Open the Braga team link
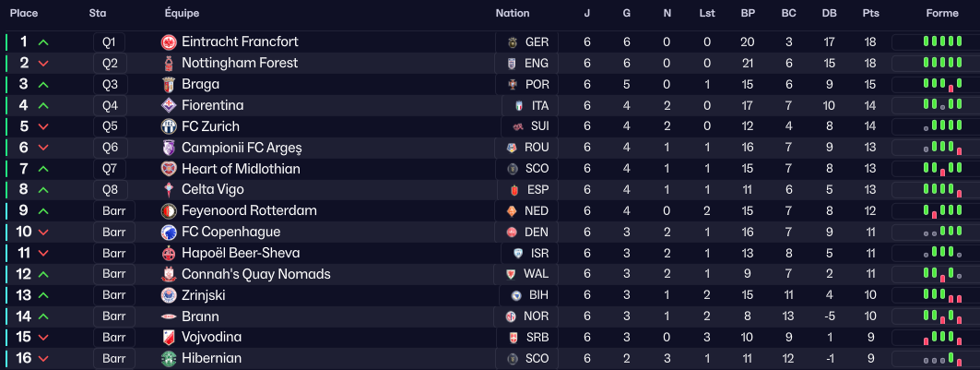The width and height of the screenshot is (980, 370). pos(200,85)
